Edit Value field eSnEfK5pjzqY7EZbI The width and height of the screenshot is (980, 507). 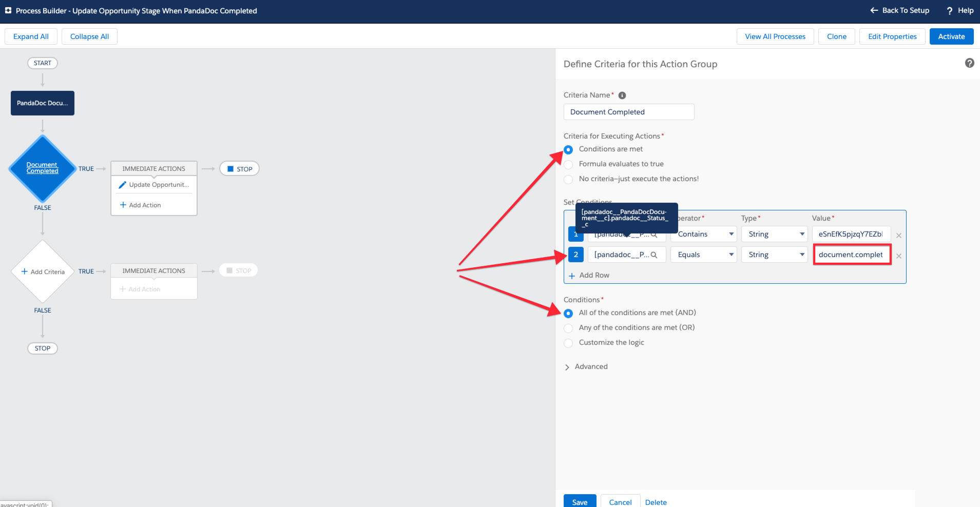[852, 234]
